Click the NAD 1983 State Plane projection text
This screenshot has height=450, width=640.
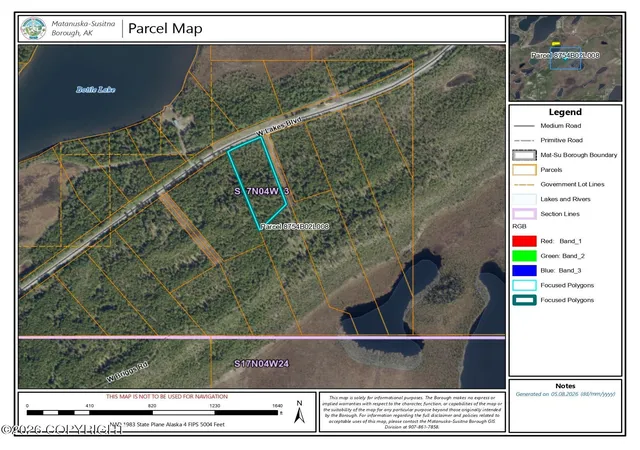tap(168, 424)
